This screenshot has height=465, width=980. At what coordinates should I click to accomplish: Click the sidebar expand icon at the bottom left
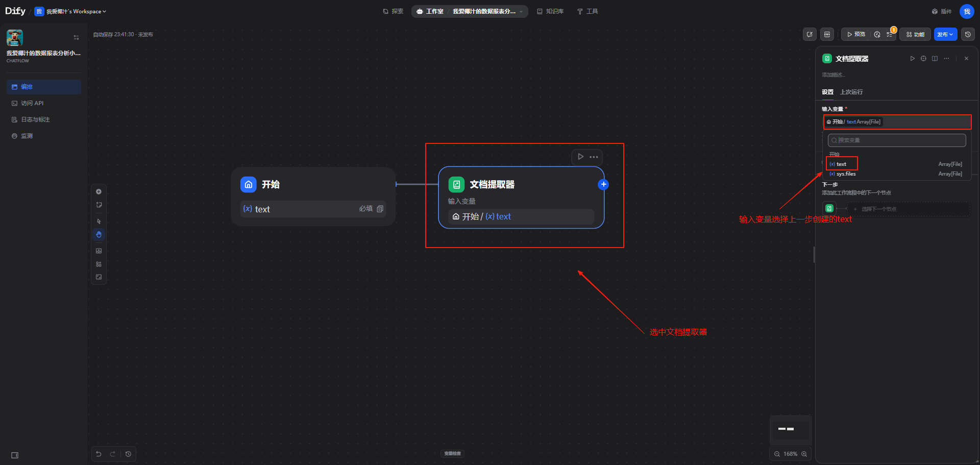click(x=15, y=455)
